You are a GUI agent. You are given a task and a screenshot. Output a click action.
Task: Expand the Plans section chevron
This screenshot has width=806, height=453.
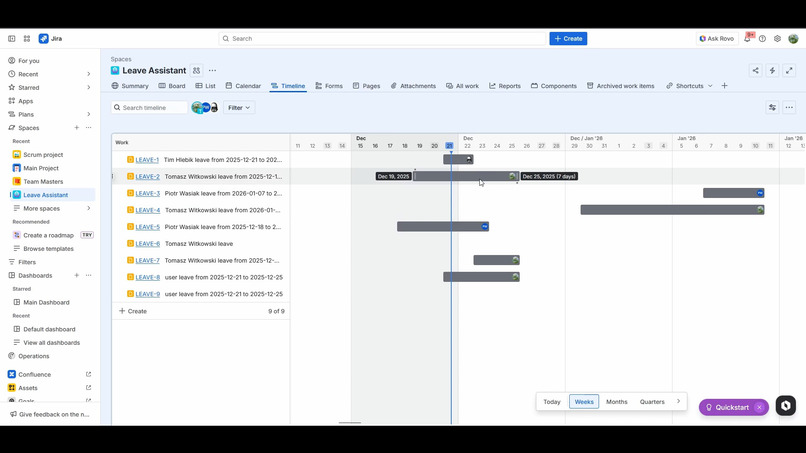(88, 114)
